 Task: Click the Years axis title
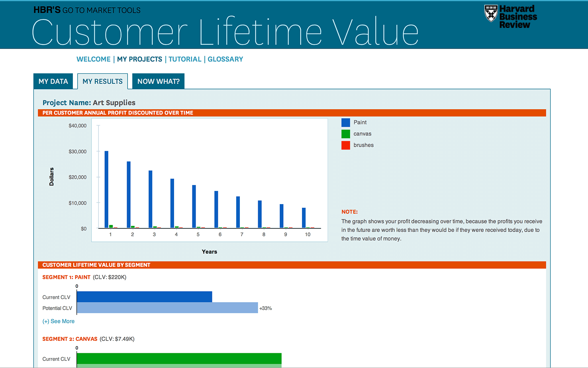tap(210, 252)
